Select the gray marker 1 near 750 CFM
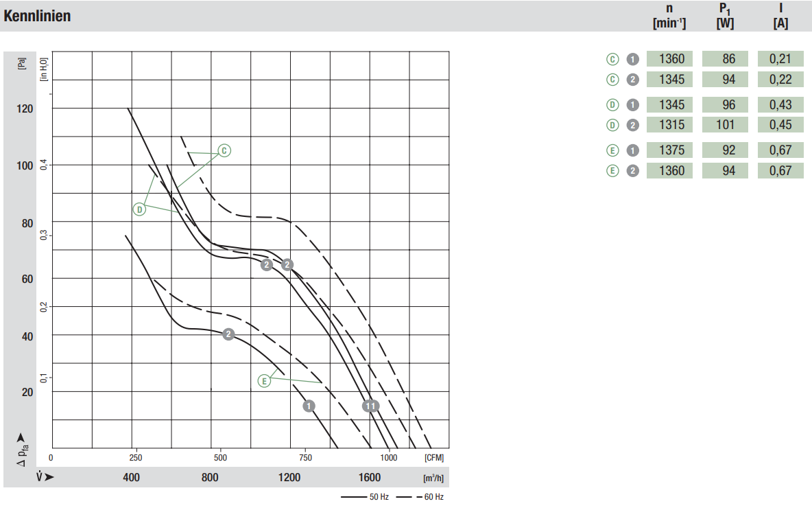 tap(309, 406)
